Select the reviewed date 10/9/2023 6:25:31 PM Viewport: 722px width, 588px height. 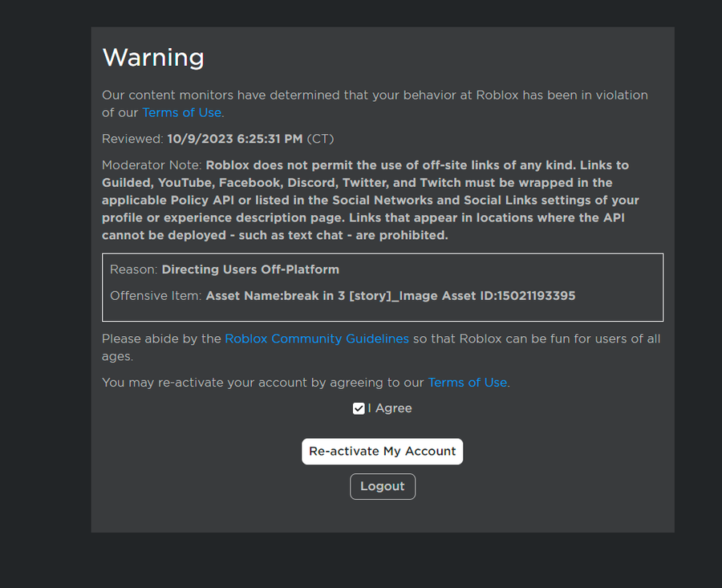(x=235, y=139)
